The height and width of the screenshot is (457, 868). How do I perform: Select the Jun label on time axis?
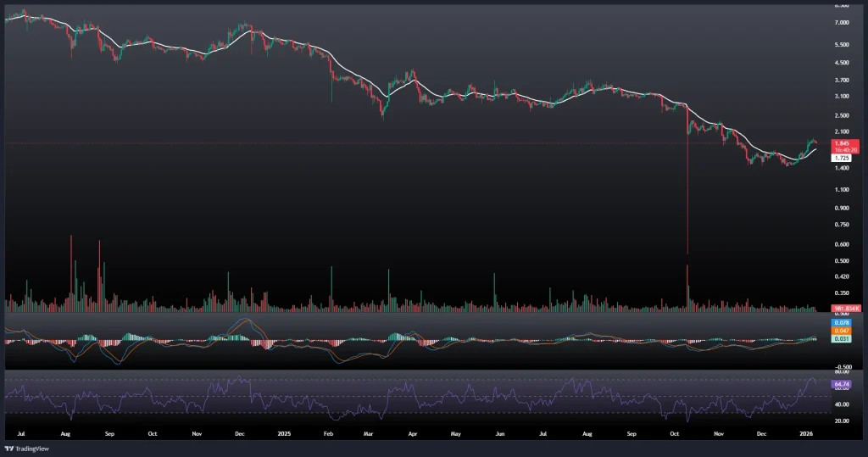point(500,433)
